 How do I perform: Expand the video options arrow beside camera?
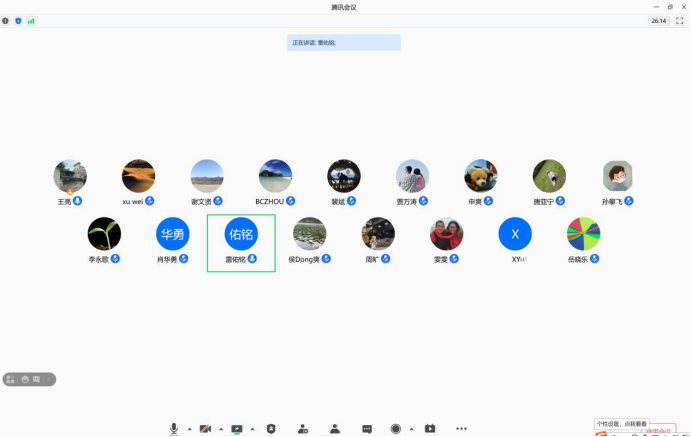[220, 429]
